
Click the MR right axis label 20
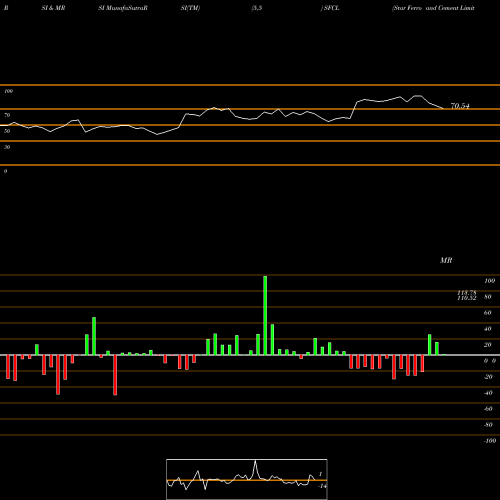click(488, 345)
